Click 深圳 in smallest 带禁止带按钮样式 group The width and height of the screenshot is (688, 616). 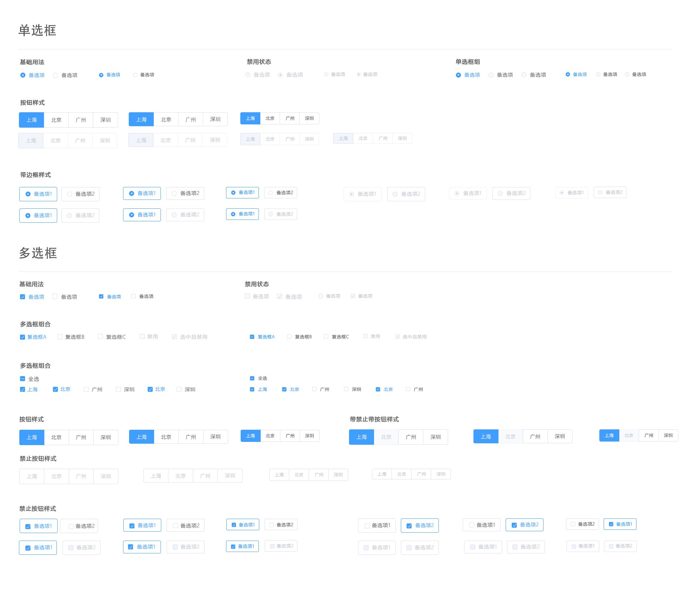pyautogui.click(x=668, y=436)
